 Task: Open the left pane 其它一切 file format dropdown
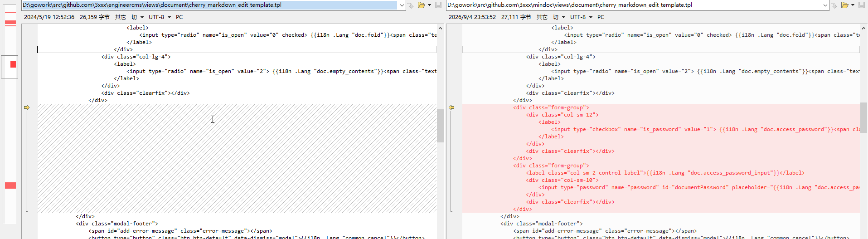[129, 17]
